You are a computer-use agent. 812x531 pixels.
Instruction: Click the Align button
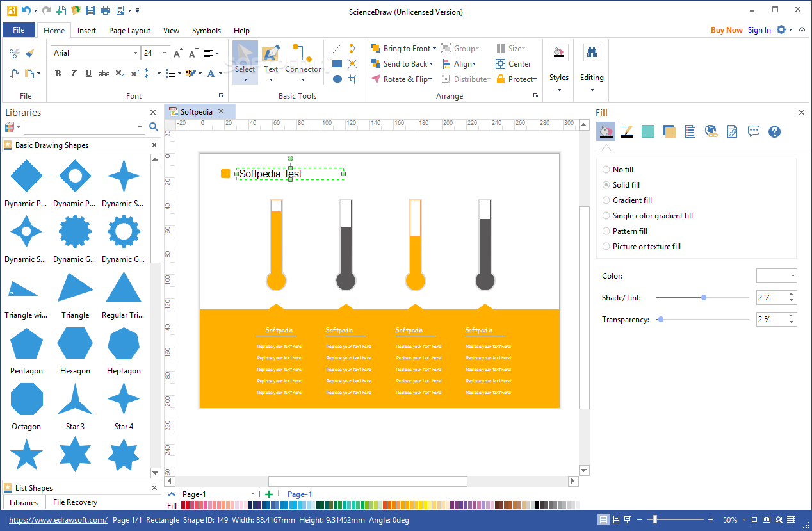point(459,64)
